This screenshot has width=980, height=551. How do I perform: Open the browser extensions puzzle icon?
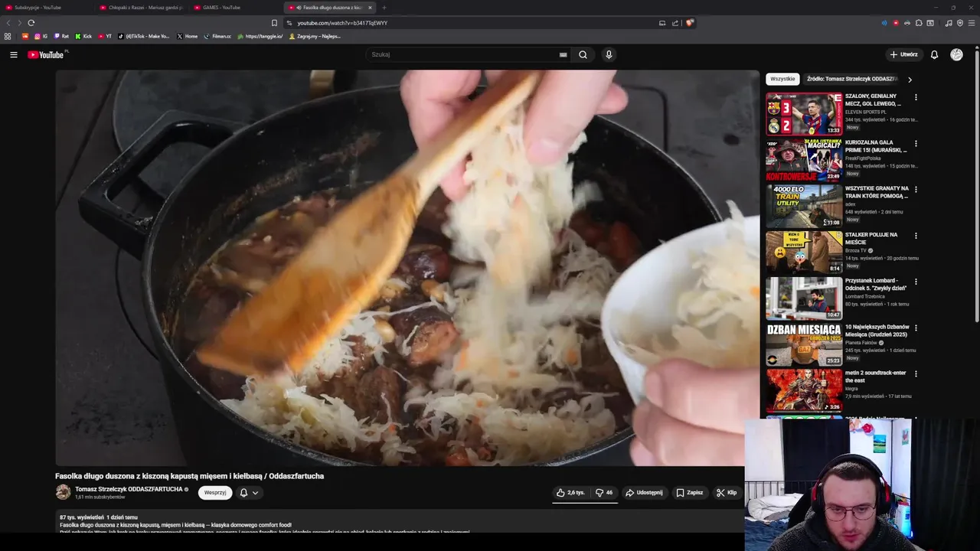pyautogui.click(x=919, y=23)
